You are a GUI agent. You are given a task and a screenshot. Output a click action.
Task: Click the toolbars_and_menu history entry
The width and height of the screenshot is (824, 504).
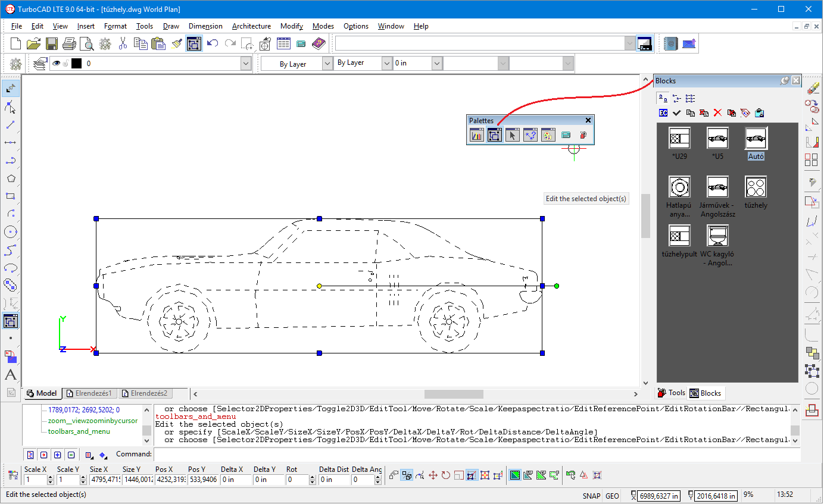point(79,431)
